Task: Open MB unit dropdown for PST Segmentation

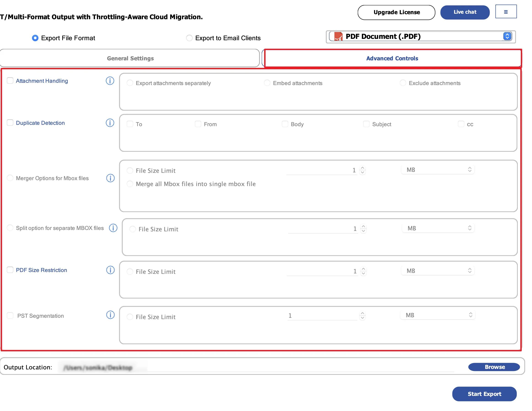Action: click(438, 315)
